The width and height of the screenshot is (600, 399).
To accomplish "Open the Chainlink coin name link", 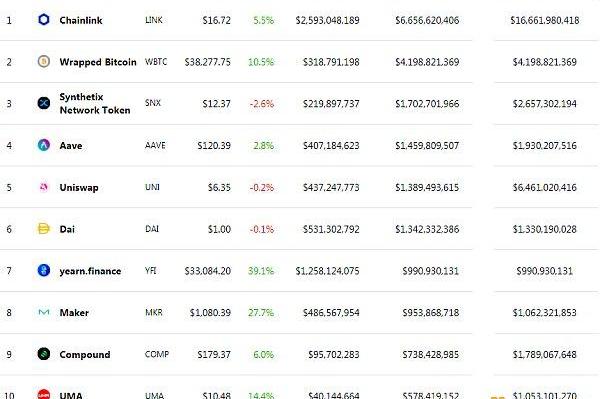I will click(81, 20).
